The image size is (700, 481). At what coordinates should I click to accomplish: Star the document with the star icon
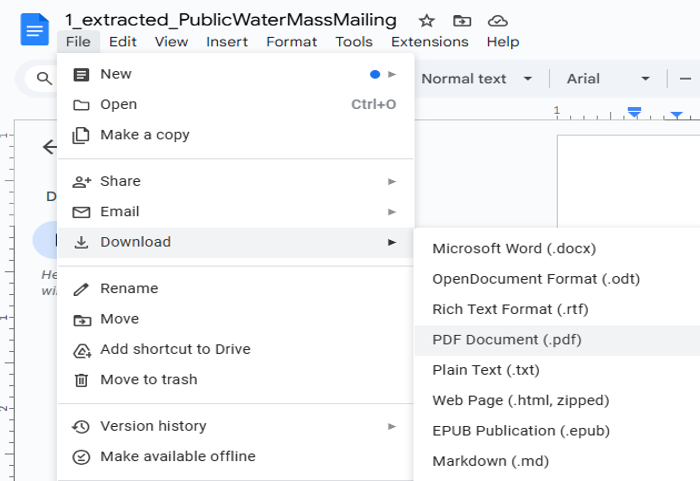tap(426, 21)
